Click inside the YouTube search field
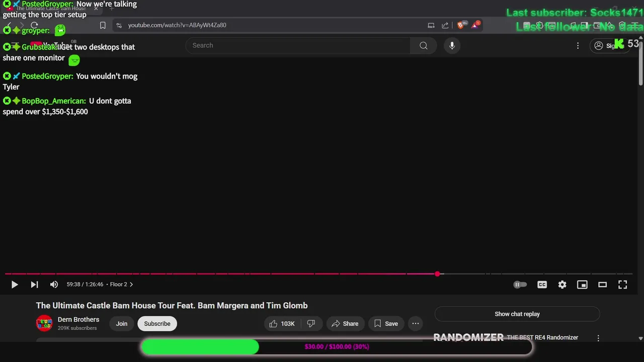644x362 pixels. tap(298, 45)
